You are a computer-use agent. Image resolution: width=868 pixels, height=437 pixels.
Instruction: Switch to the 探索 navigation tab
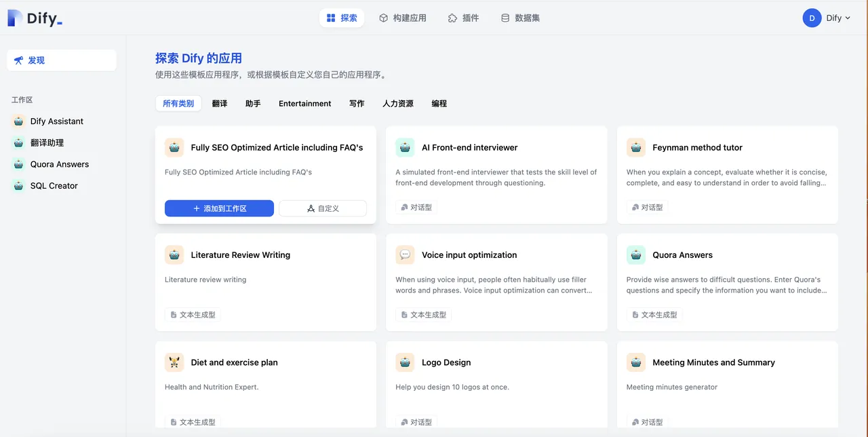[x=342, y=18]
